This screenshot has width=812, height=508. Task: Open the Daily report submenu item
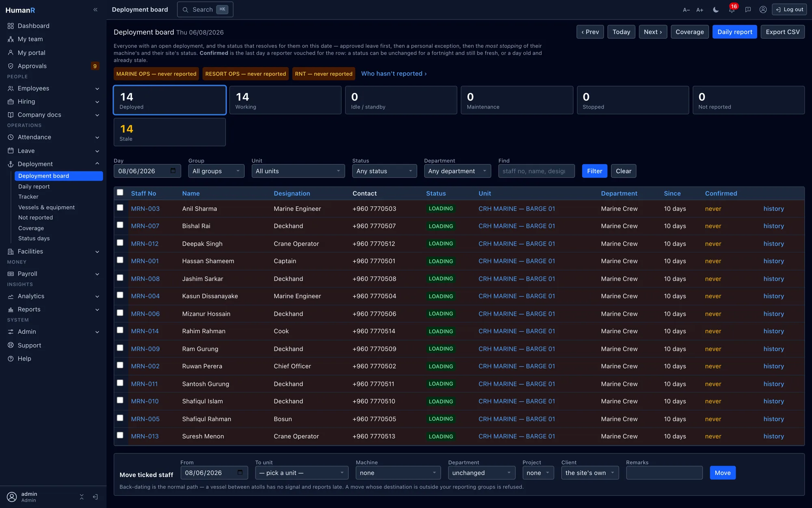pyautogui.click(x=34, y=187)
